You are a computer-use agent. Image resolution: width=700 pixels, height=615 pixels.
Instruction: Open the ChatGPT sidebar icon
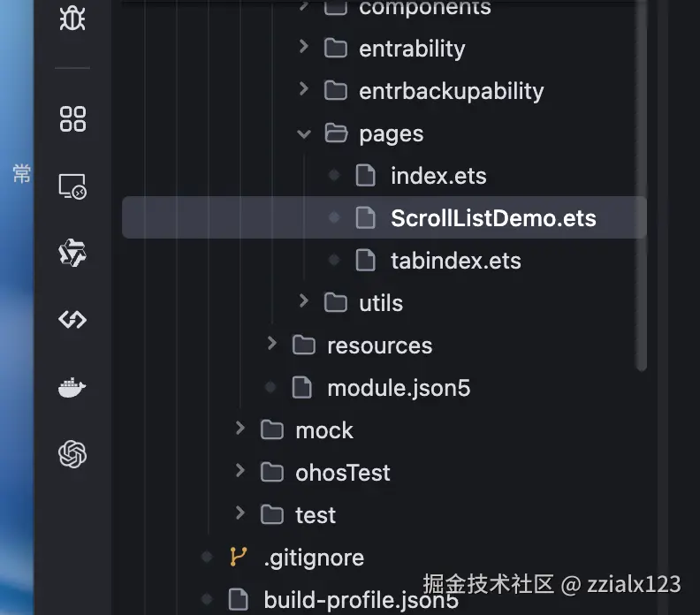[72, 454]
